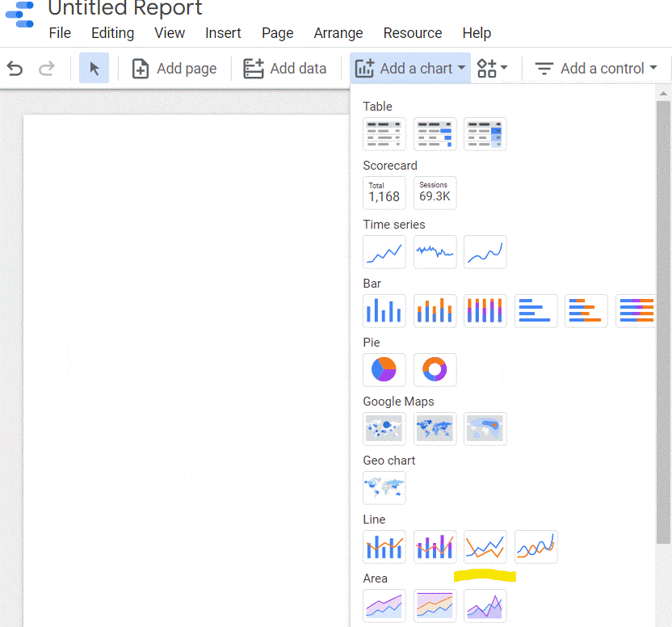The height and width of the screenshot is (627, 672).
Task: Insert the Smoothed time series chart
Action: tap(485, 252)
